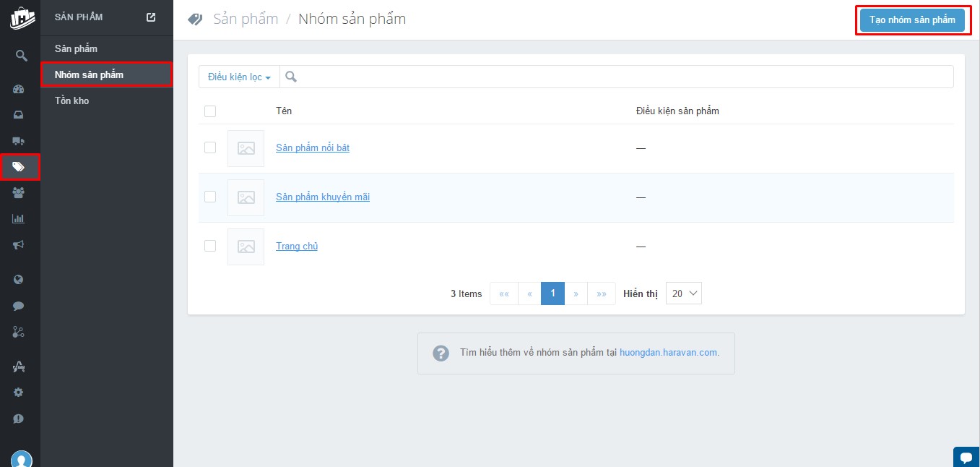Screen dimensions: 980x467
Task: Open the shipping truck icon in sidebar
Action: [19, 141]
